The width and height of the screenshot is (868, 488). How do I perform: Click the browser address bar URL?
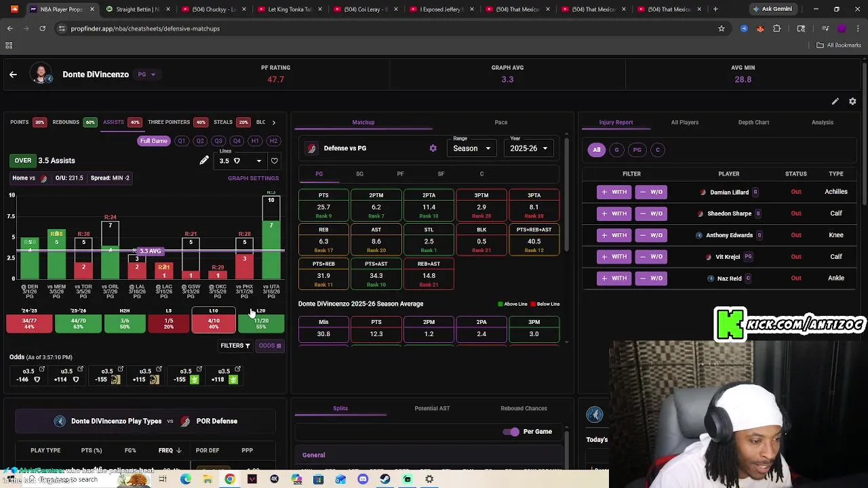click(145, 28)
